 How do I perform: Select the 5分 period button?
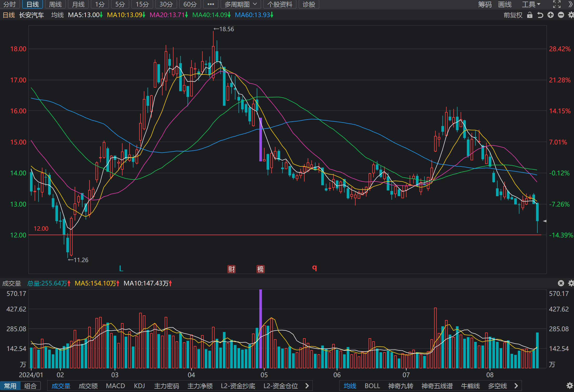[120, 4]
